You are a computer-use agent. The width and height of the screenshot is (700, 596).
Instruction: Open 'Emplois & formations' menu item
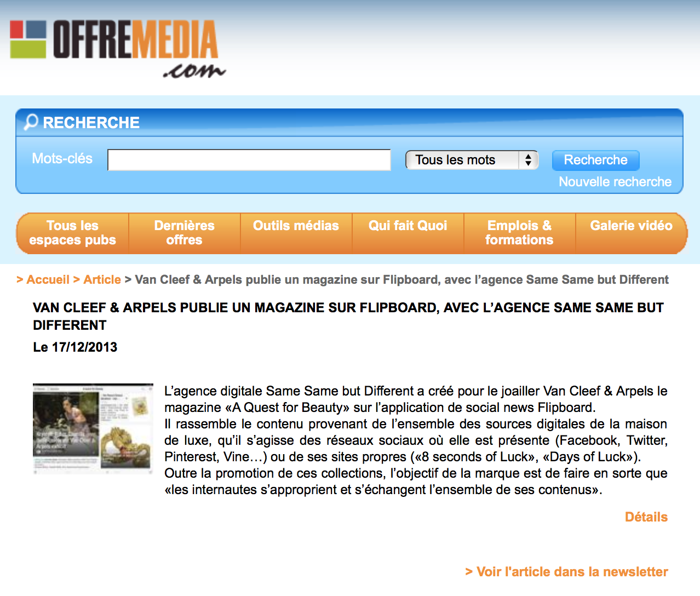pyautogui.click(x=519, y=233)
